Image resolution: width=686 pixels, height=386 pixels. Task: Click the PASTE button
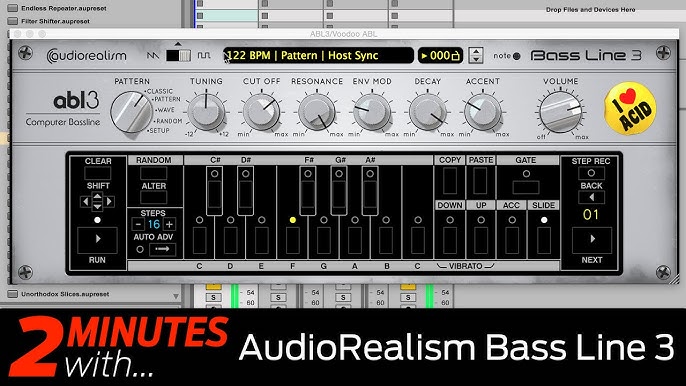(480, 180)
